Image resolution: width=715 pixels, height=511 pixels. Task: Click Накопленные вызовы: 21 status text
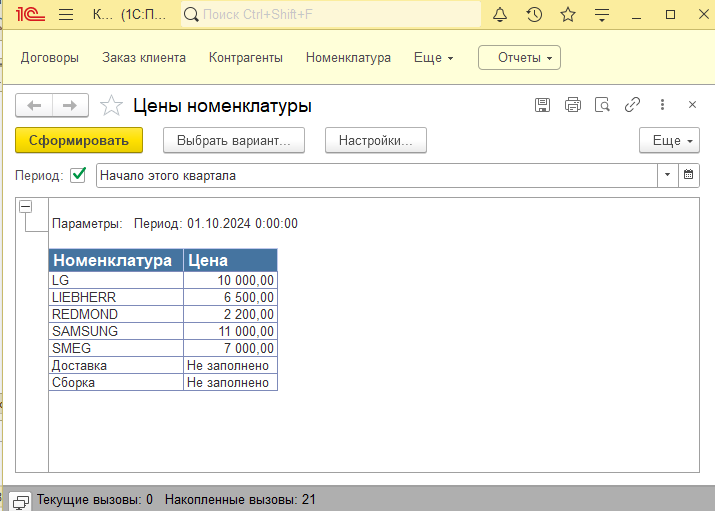(240, 500)
